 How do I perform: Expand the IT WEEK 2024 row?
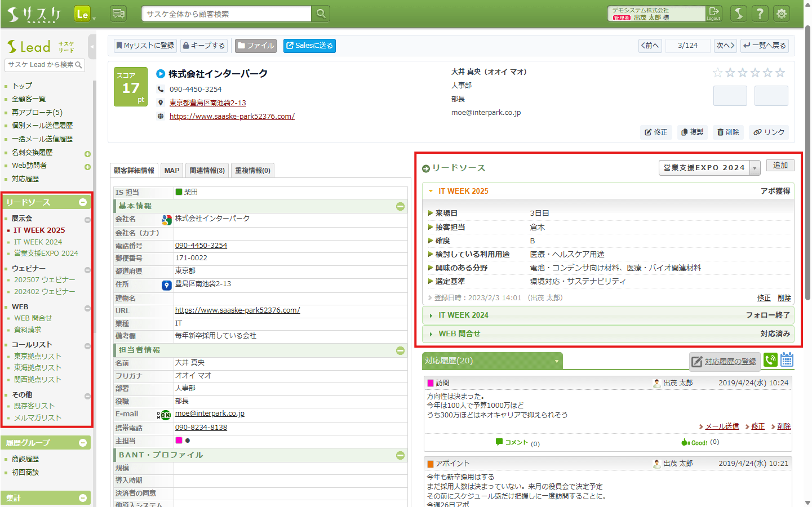(x=463, y=315)
